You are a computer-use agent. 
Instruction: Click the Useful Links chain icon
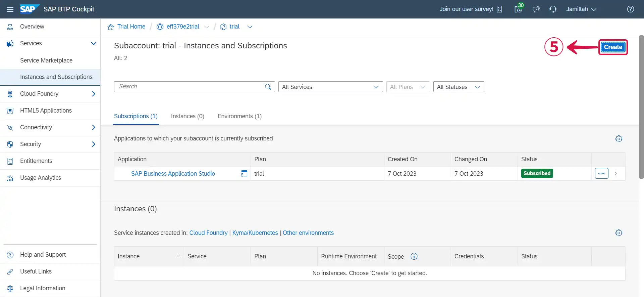10,271
